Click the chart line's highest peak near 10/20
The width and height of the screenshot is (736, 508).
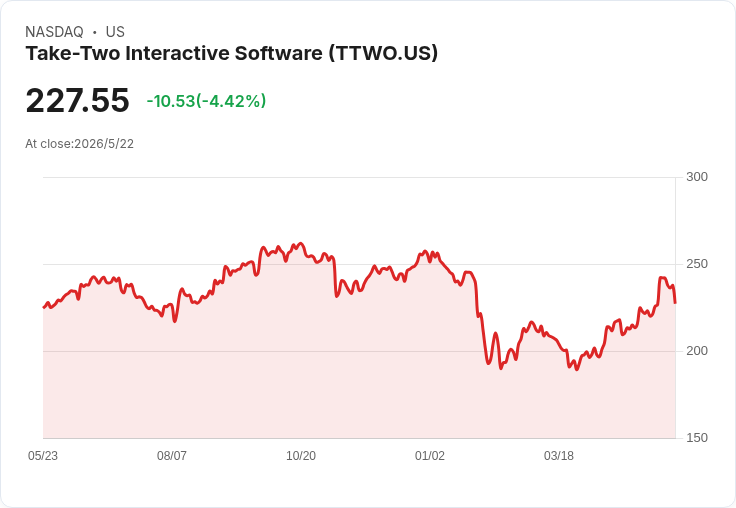[301, 244]
